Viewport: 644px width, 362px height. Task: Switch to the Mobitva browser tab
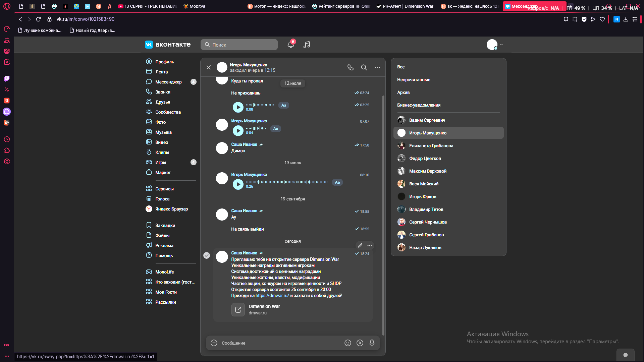[x=195, y=6]
